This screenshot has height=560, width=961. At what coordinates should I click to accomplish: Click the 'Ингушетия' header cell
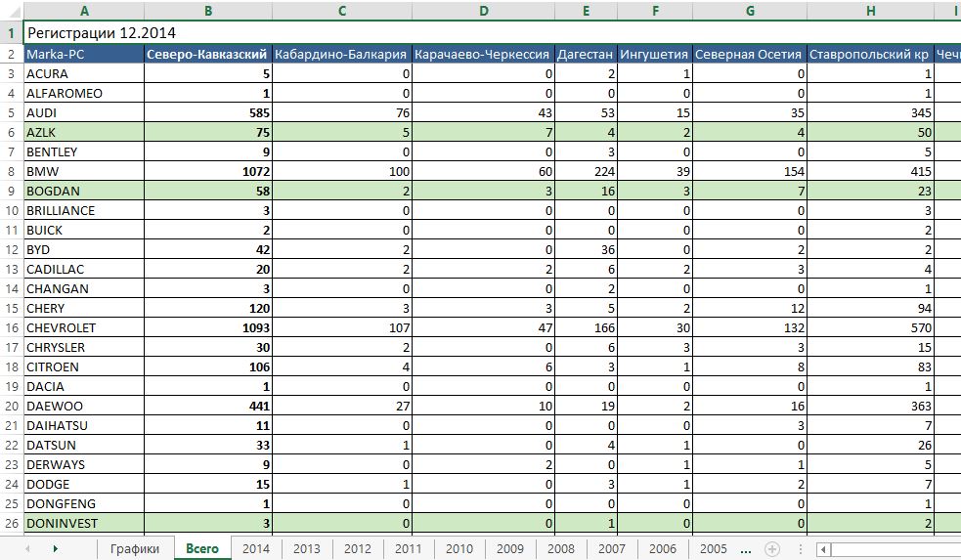click(x=655, y=54)
